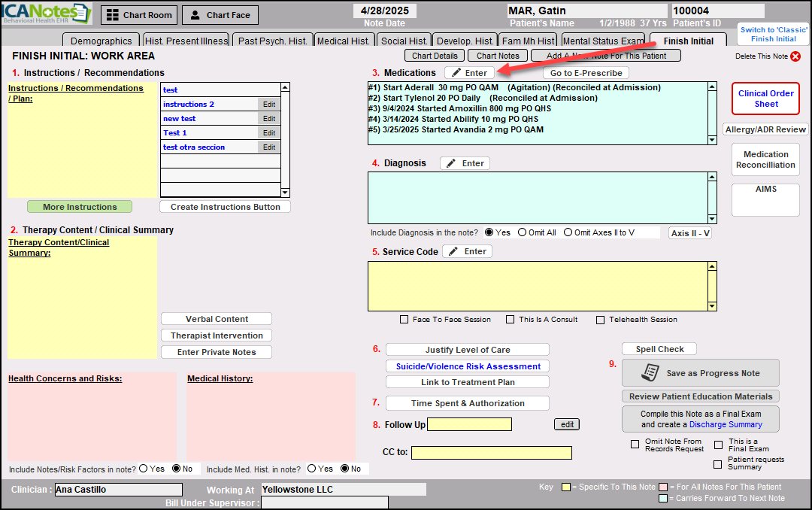Check the Telehealth Session box
812x510 pixels.
pyautogui.click(x=600, y=320)
